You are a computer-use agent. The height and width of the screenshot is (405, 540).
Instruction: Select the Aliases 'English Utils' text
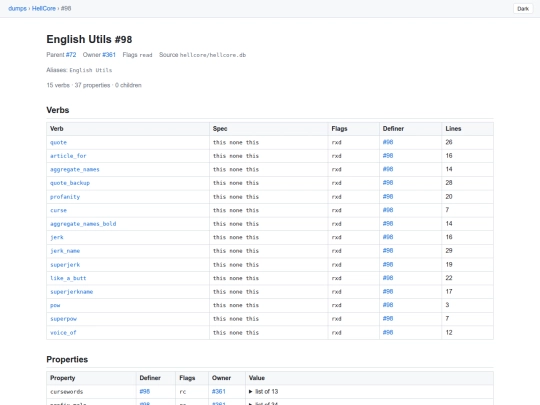[x=91, y=70]
